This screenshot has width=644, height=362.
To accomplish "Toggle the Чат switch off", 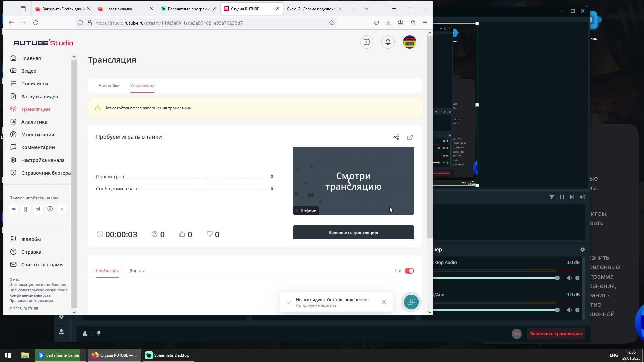I will [409, 271].
